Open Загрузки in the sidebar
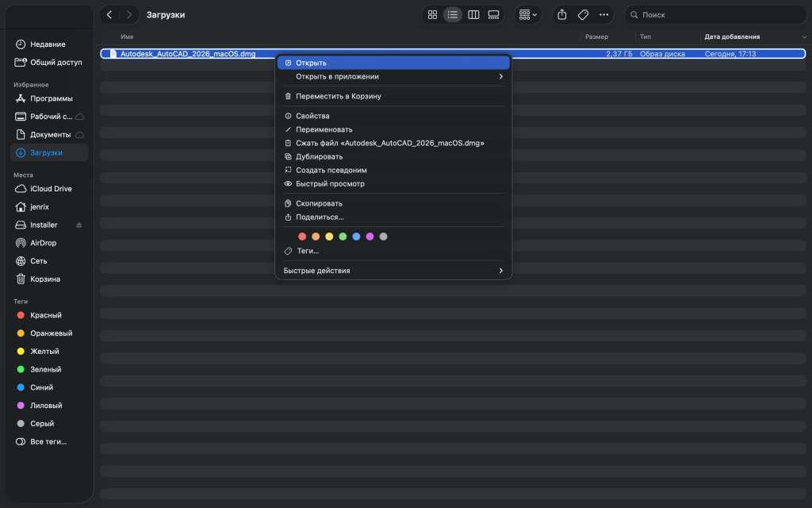812x508 pixels. point(49,152)
